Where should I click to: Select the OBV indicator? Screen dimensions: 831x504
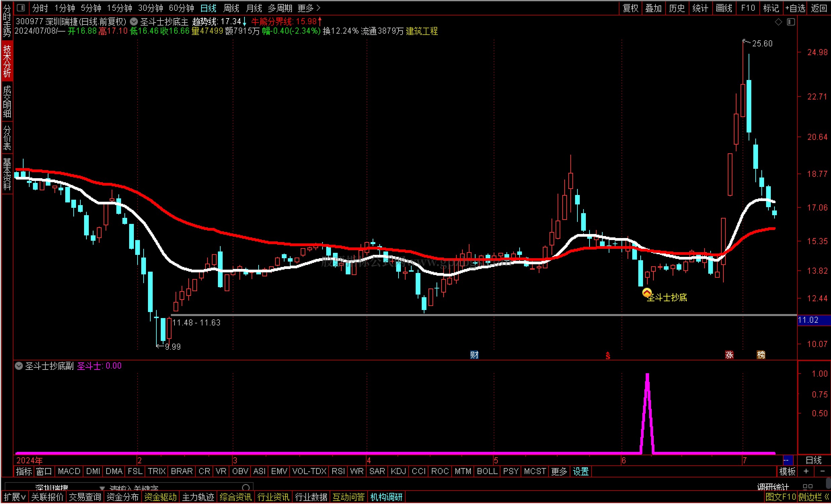240,471
